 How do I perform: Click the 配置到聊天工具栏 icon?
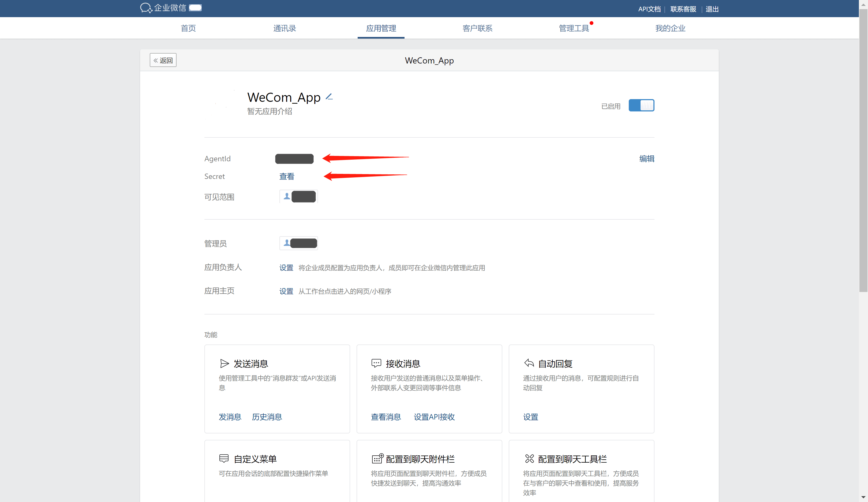click(x=529, y=458)
